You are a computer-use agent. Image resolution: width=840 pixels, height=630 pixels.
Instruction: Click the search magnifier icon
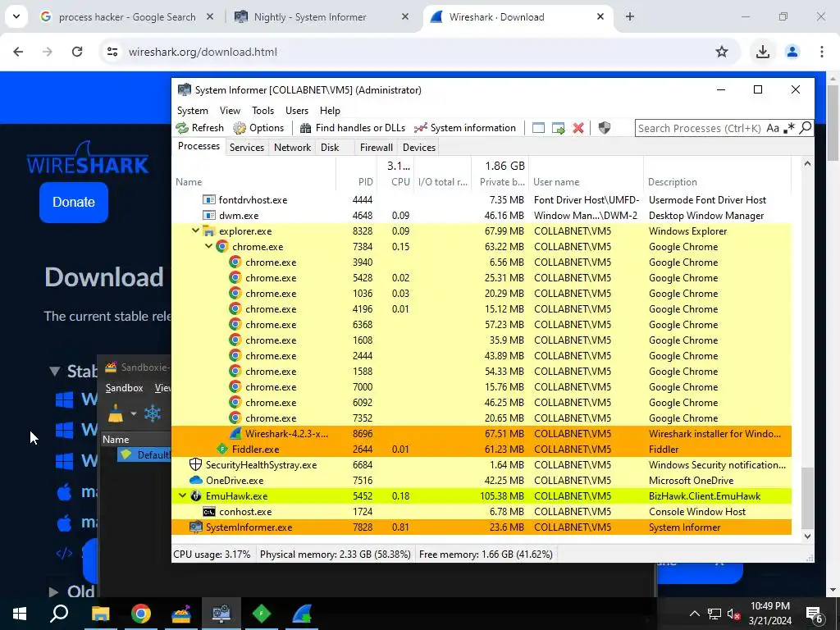point(805,128)
